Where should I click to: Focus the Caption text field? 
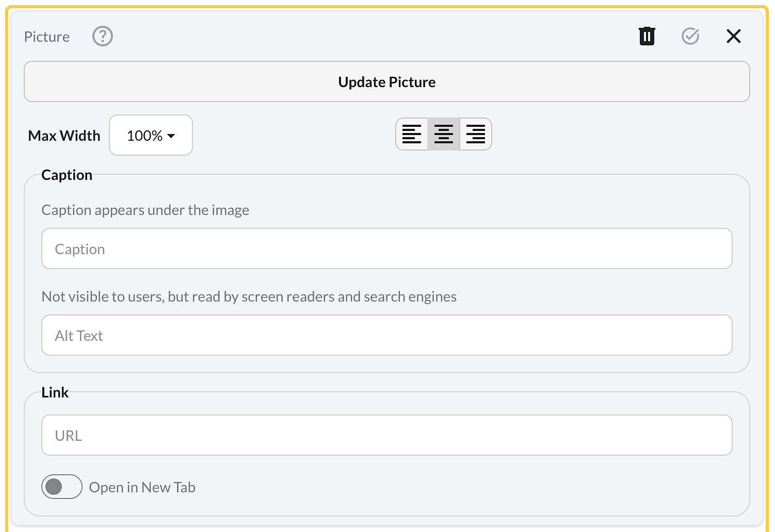tap(386, 249)
